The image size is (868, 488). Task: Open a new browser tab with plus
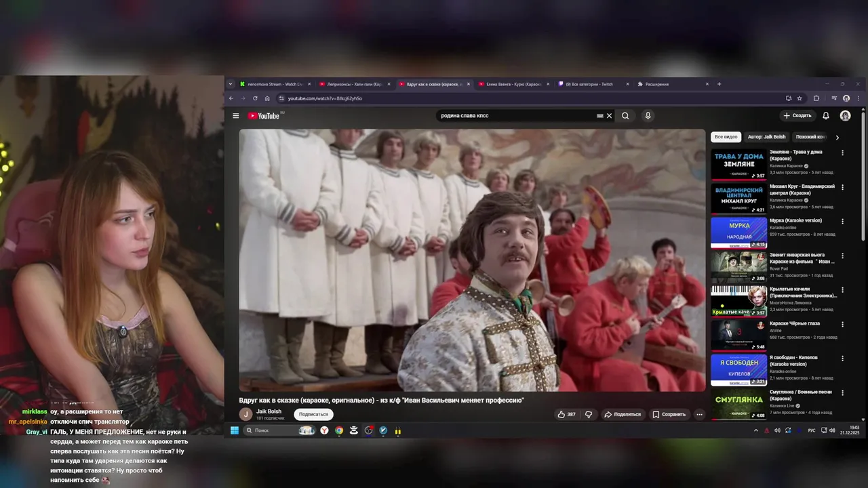point(719,84)
